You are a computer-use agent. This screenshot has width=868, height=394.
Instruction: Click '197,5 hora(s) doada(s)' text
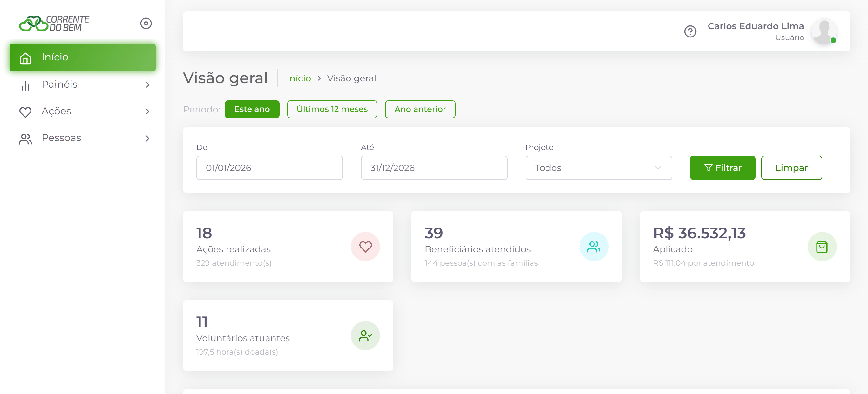point(237,352)
